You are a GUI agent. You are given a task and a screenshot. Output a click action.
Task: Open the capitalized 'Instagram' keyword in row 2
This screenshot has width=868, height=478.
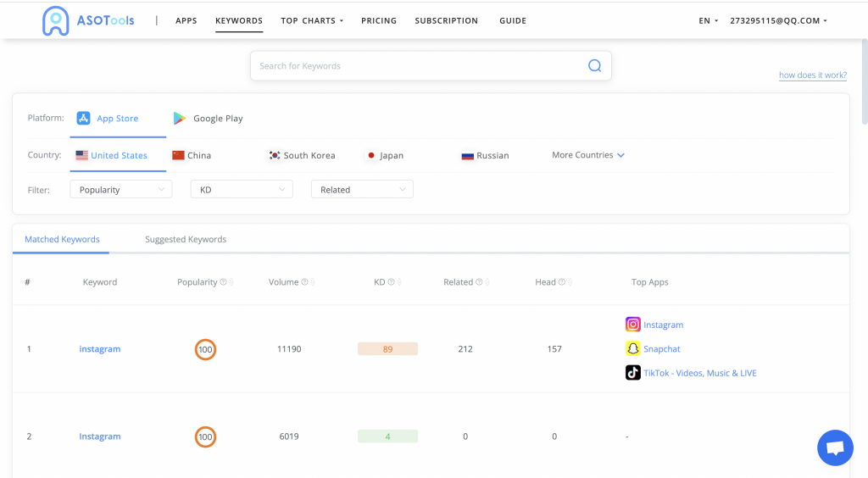pyautogui.click(x=100, y=436)
